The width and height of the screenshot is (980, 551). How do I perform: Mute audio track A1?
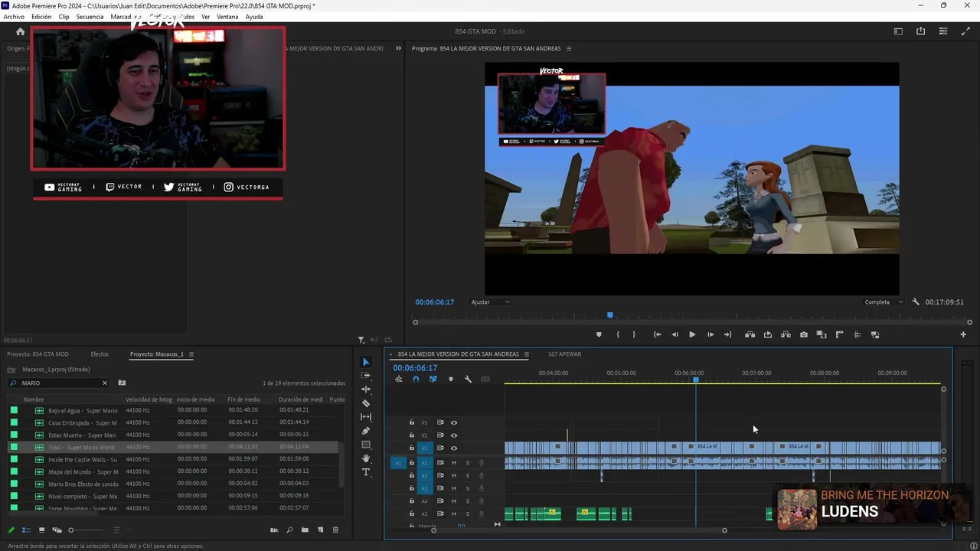pos(454,463)
